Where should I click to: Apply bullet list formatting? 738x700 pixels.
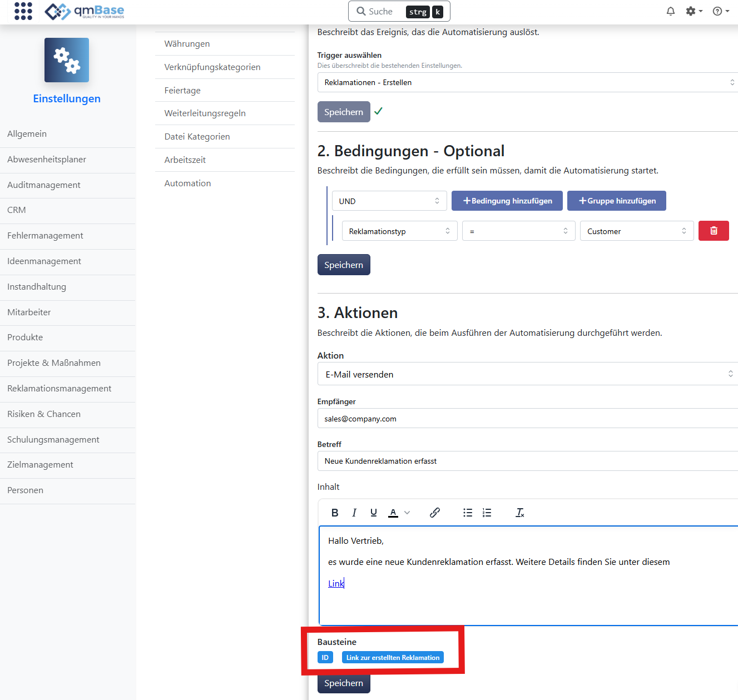(468, 513)
